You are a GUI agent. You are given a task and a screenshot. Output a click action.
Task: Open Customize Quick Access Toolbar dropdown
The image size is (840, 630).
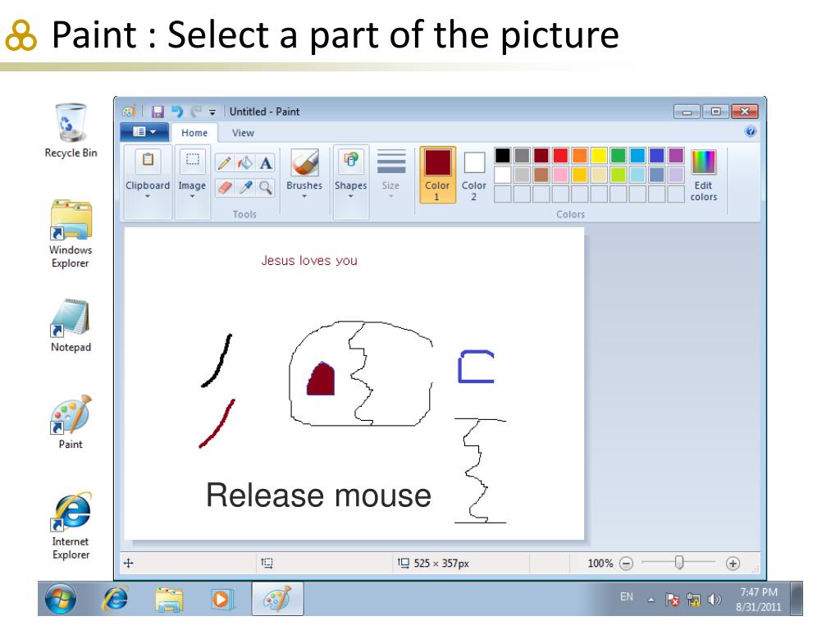click(x=212, y=112)
